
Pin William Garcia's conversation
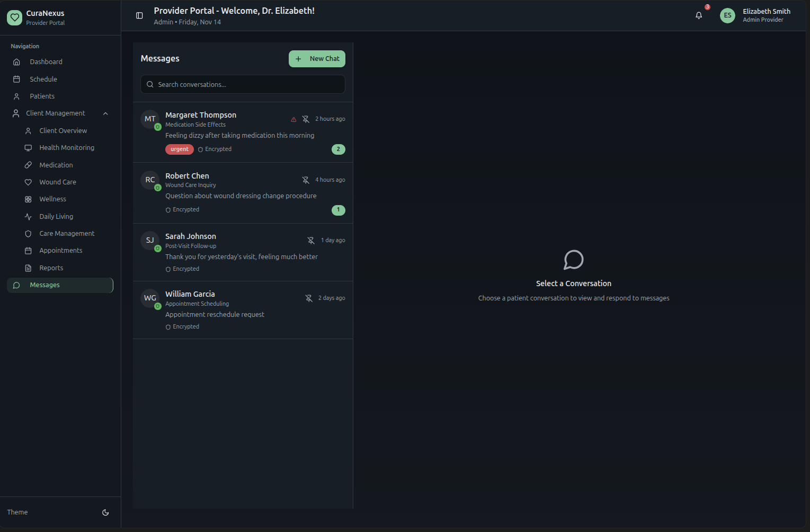[309, 298]
